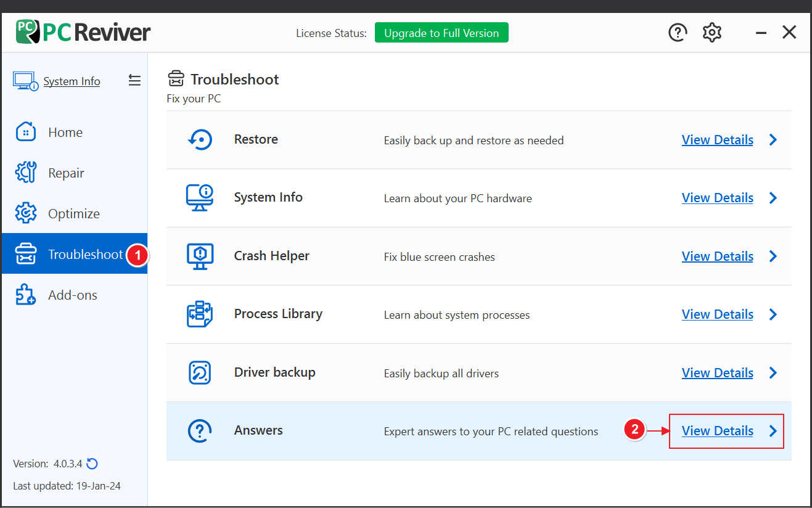Open the Add-ons section
Screen dimensions: 812x508
pyautogui.click(x=74, y=295)
